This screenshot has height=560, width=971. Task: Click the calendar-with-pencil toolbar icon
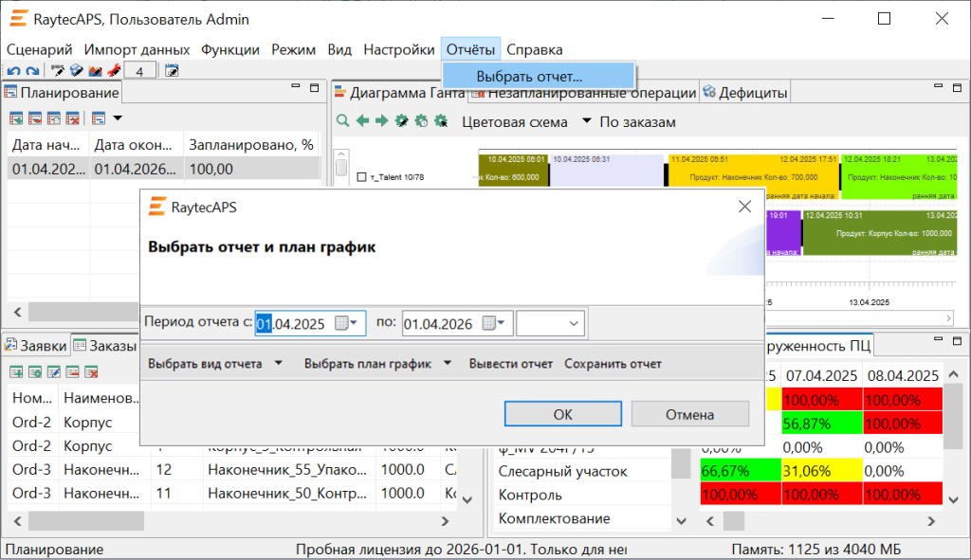point(172,71)
